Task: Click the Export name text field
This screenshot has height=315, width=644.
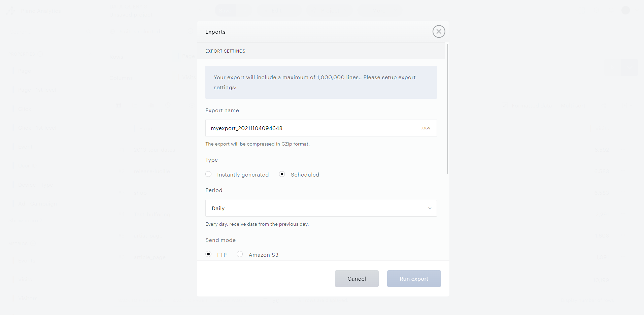Action: click(313, 128)
